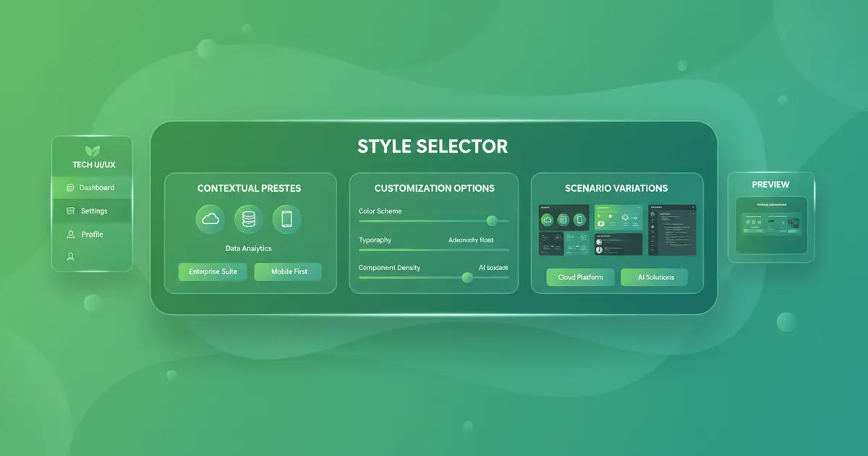Viewport: 868px width, 456px height.
Task: Select the Mobile First preset button
Action: (x=288, y=272)
